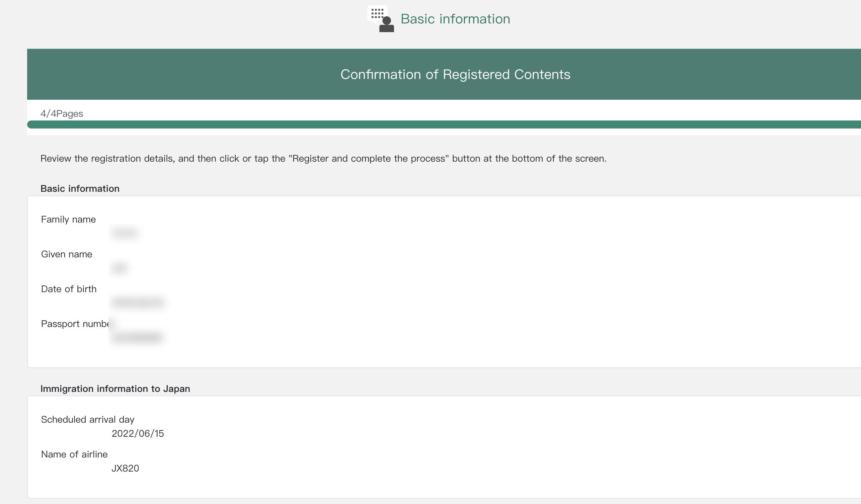
Task: Click the Basic information person icon
Action: (x=381, y=19)
